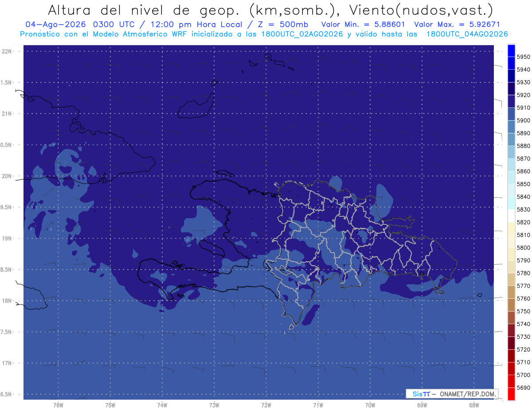Click the "5840" color bar label
Viewport: 532px width, 411px height.
523,197
